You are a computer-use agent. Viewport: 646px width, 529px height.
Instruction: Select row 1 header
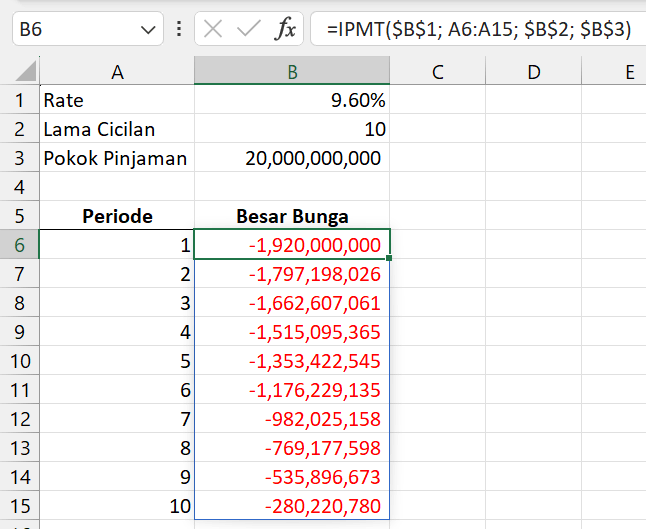[x=19, y=100]
